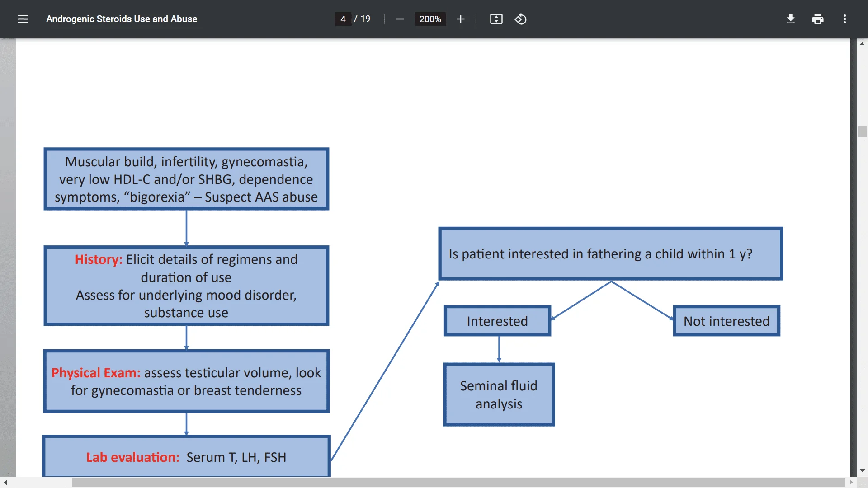This screenshot has width=868, height=488.
Task: Click the zoom in plus button
Action: click(x=460, y=19)
